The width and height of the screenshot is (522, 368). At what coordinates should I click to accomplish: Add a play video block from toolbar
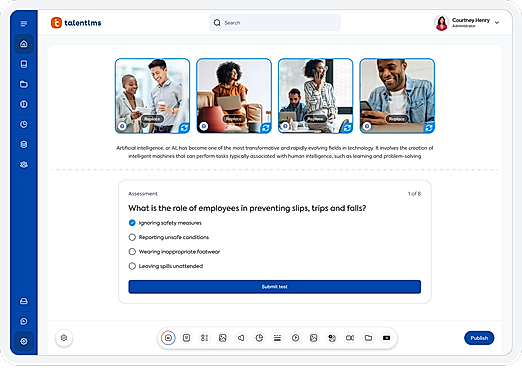[295, 338]
